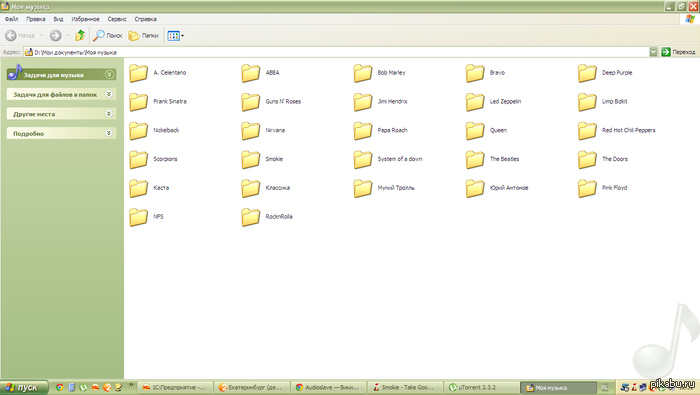Open the Поиск search tool
The height and width of the screenshot is (395, 700).
tap(108, 36)
